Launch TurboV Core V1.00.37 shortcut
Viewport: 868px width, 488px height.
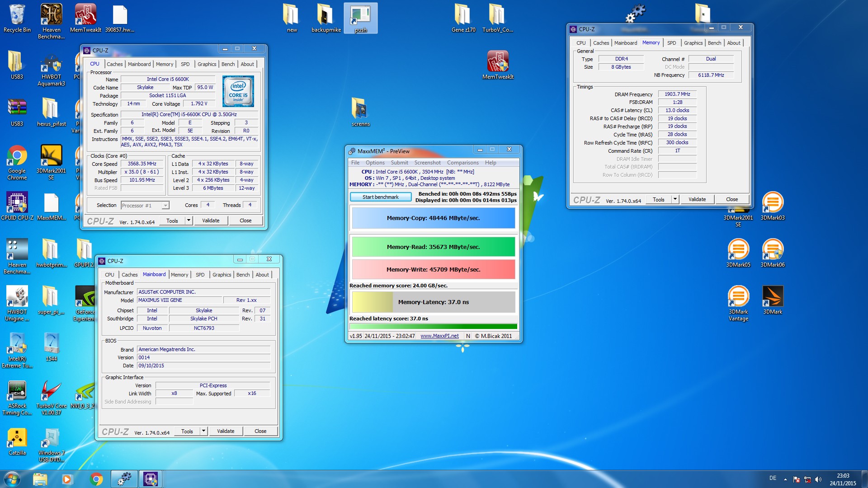tap(51, 397)
